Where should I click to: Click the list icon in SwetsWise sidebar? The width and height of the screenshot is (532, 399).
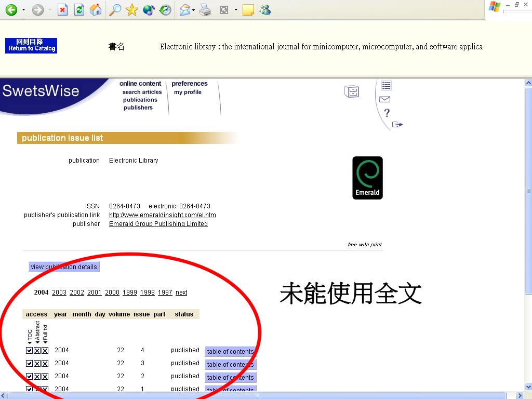tap(386, 85)
